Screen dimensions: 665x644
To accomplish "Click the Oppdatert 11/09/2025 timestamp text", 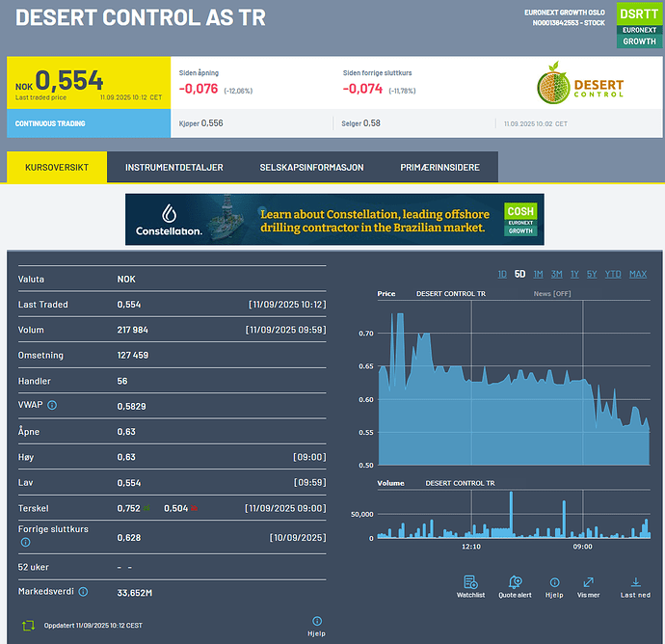I will click(93, 626).
